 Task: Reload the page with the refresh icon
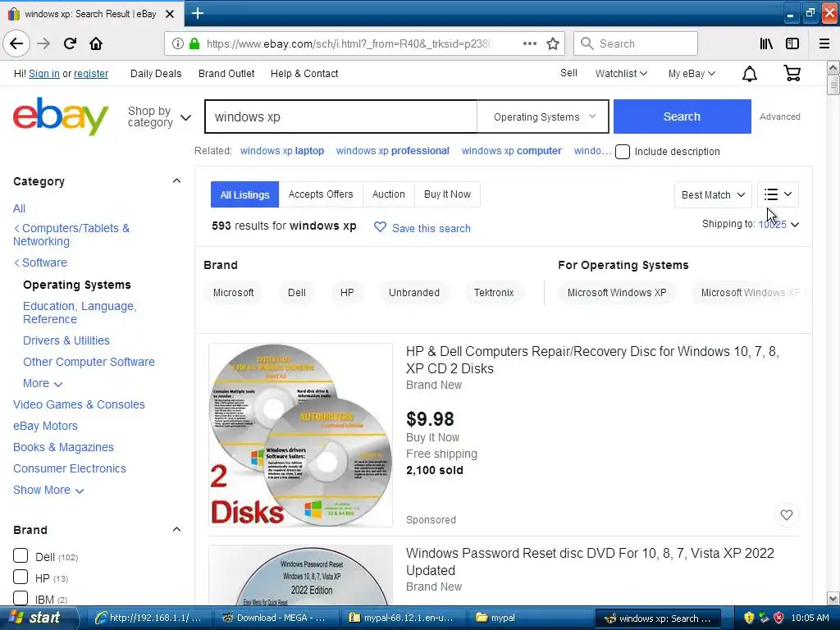point(70,43)
